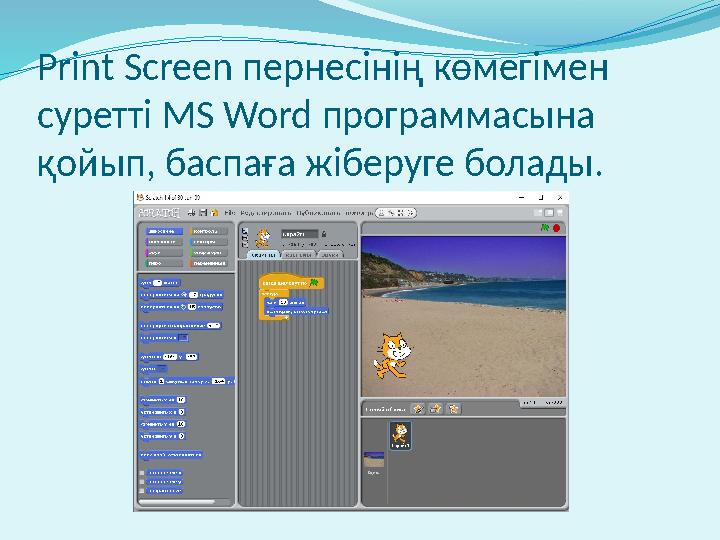Select the cat sprite thumbnail in sprite list
Viewport: 720px width, 540px height.
pyautogui.click(x=400, y=435)
